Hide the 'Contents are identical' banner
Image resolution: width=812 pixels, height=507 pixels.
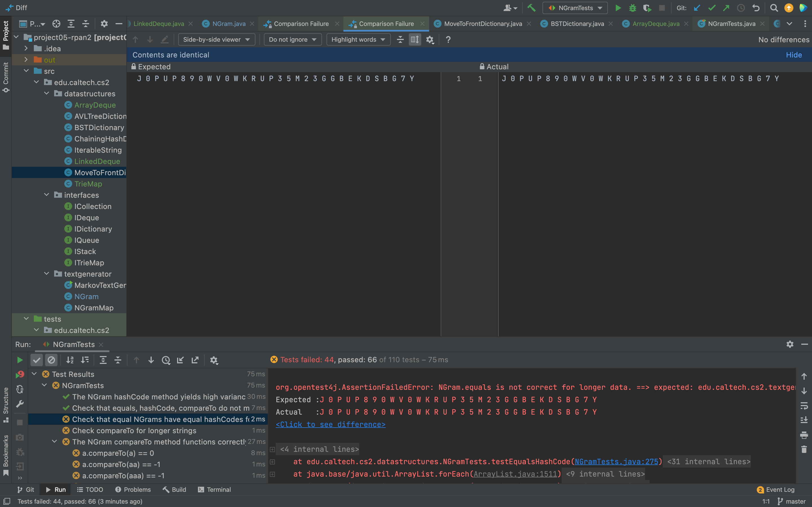click(x=794, y=55)
